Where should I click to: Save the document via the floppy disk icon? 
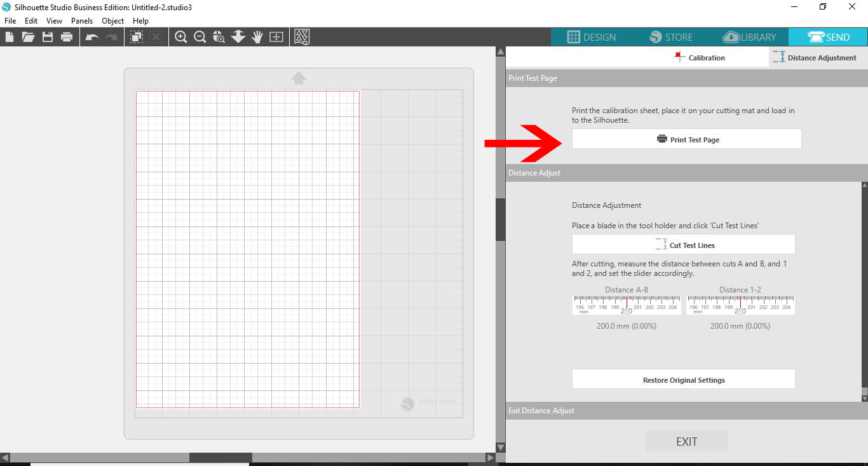click(x=48, y=37)
